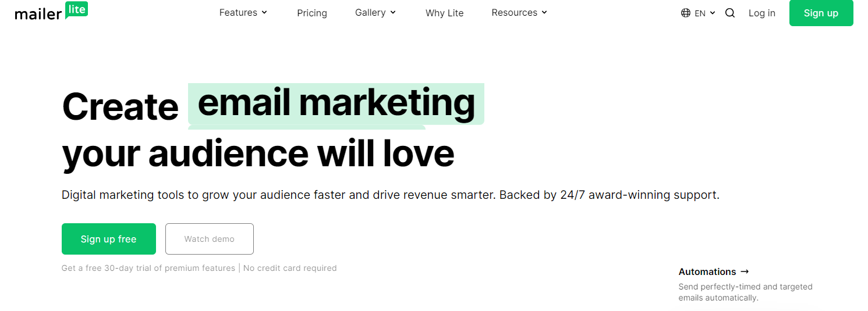Click 'Get a free 30-day trial' note
Screen dimensions: 868x311
[148, 268]
